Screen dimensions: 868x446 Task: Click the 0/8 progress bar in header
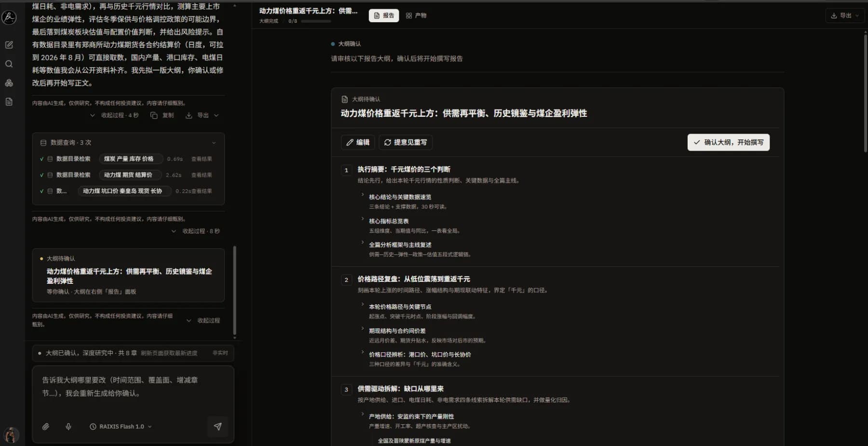click(316, 21)
